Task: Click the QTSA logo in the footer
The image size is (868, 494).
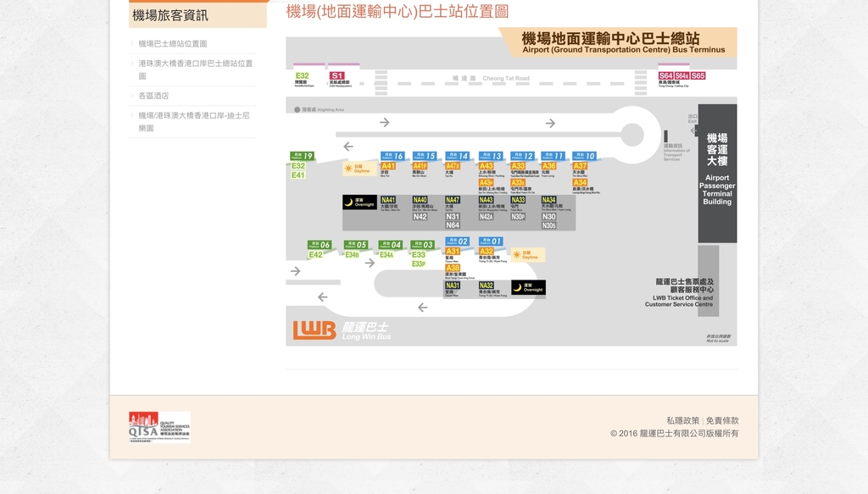Action: click(x=159, y=427)
